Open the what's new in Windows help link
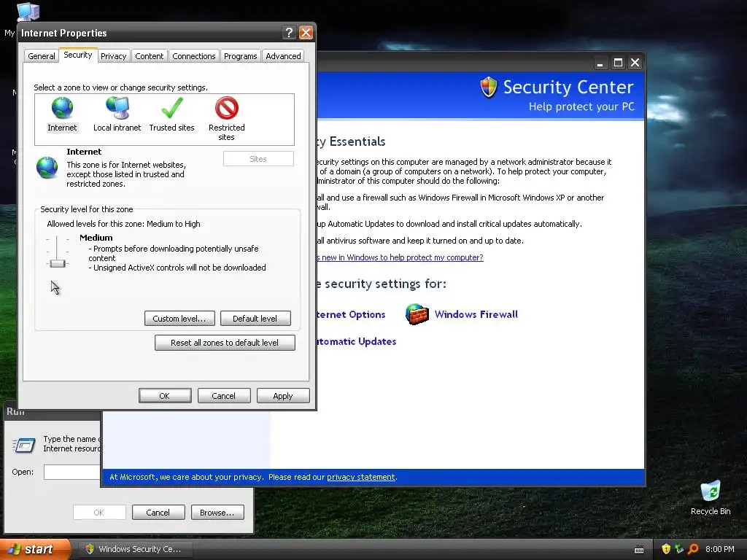Viewport: 747px width, 560px height. (400, 257)
